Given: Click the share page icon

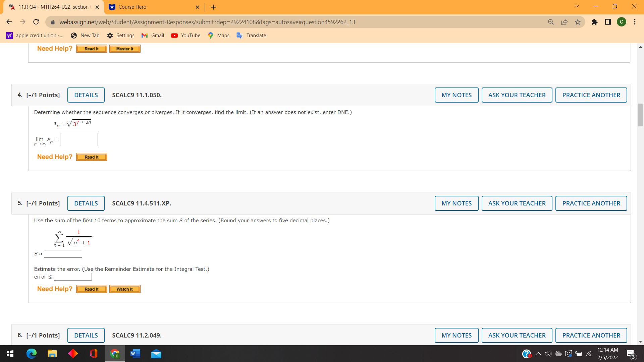Looking at the screenshot, I should (x=564, y=22).
